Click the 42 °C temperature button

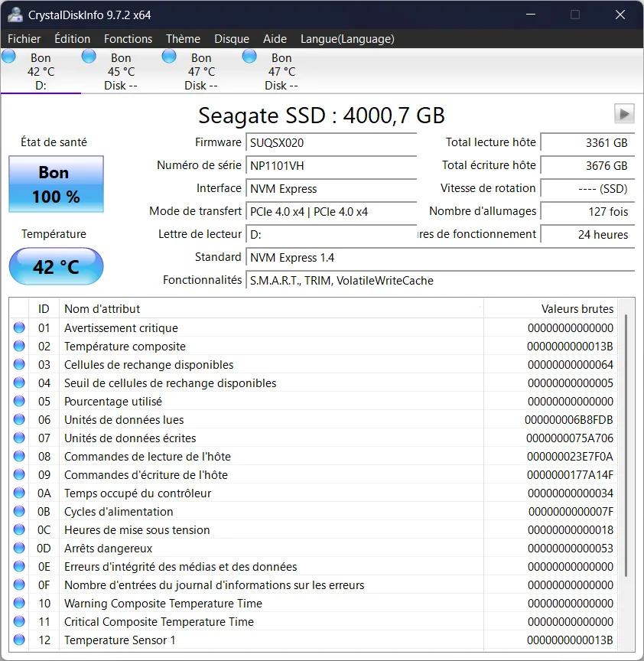[56, 267]
